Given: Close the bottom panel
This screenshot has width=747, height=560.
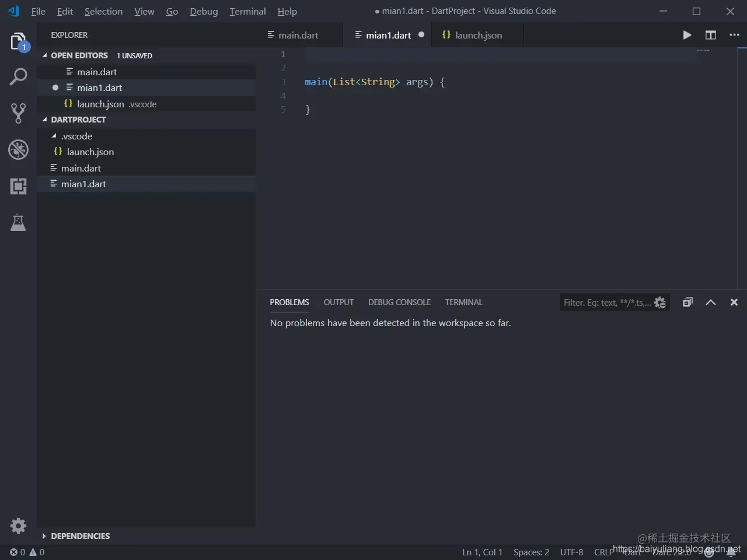Looking at the screenshot, I should [734, 302].
